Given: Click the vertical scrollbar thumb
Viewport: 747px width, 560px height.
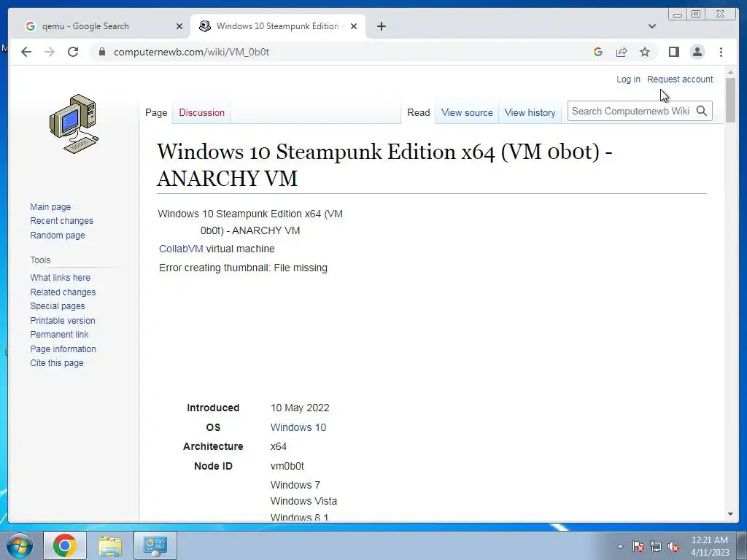Looking at the screenshot, I should (x=731, y=99).
